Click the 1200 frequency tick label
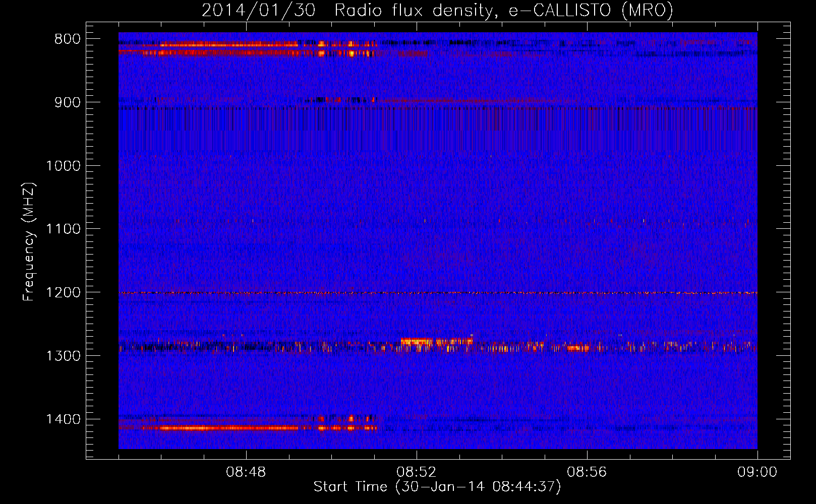The image size is (816, 504). coord(63,293)
